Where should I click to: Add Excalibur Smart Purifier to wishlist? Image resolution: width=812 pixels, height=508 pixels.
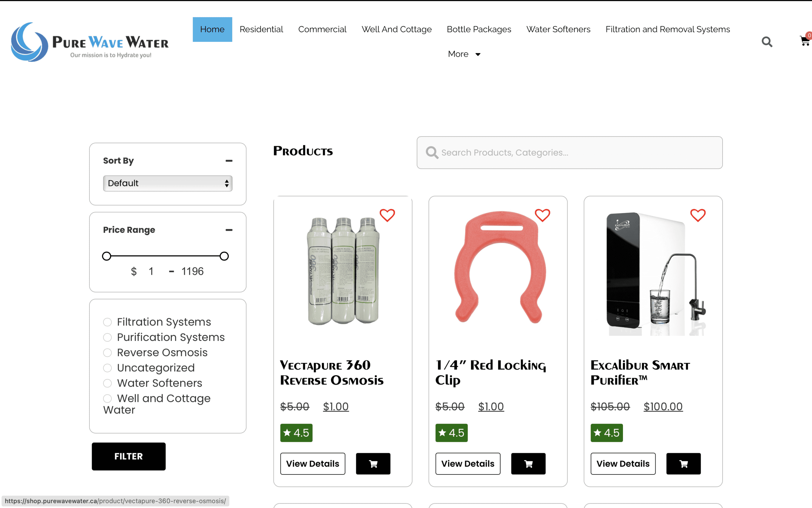tap(698, 215)
